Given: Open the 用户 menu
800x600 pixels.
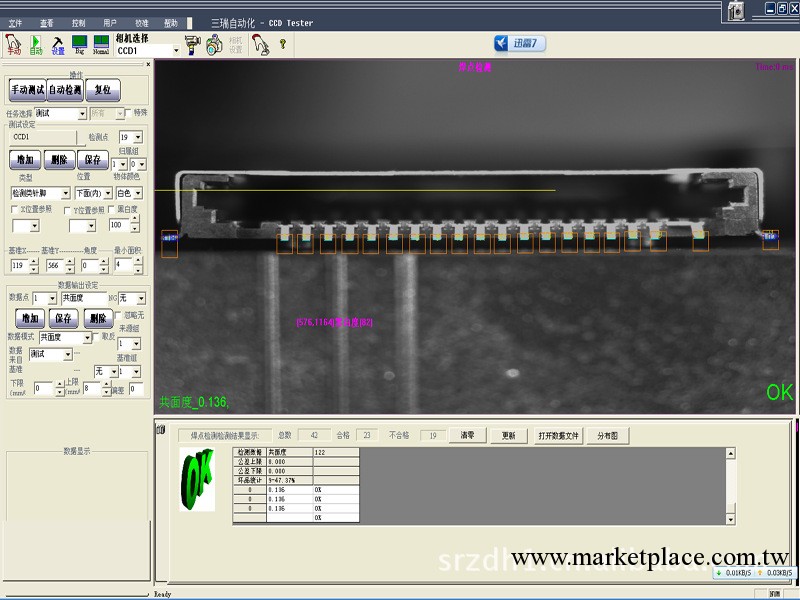Looking at the screenshot, I should coord(110,23).
